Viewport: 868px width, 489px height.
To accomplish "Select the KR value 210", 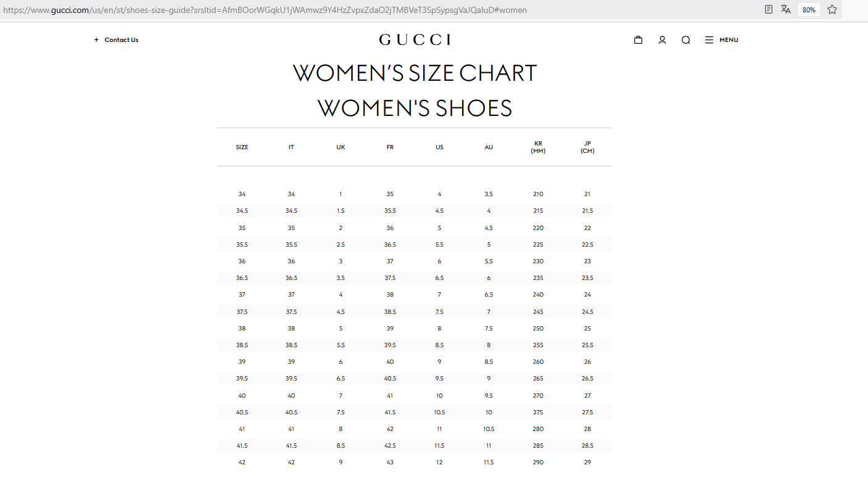I will click(538, 194).
